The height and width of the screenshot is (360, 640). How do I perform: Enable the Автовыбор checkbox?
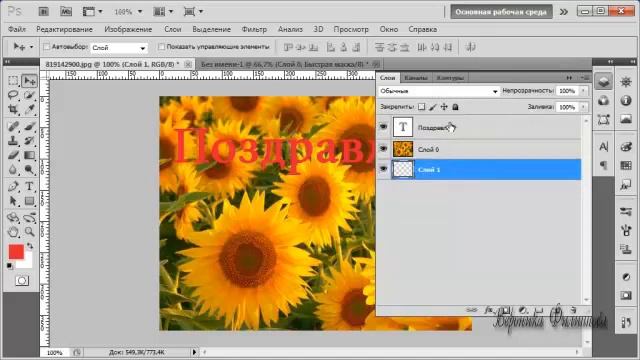click(x=47, y=47)
